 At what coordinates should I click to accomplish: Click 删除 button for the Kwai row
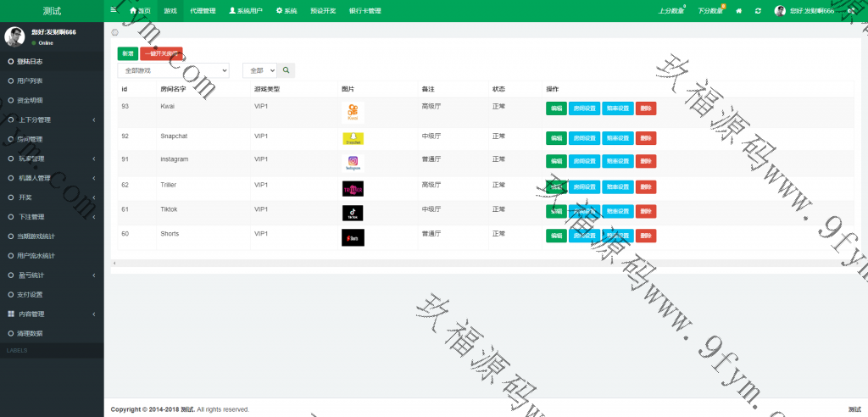[646, 108]
